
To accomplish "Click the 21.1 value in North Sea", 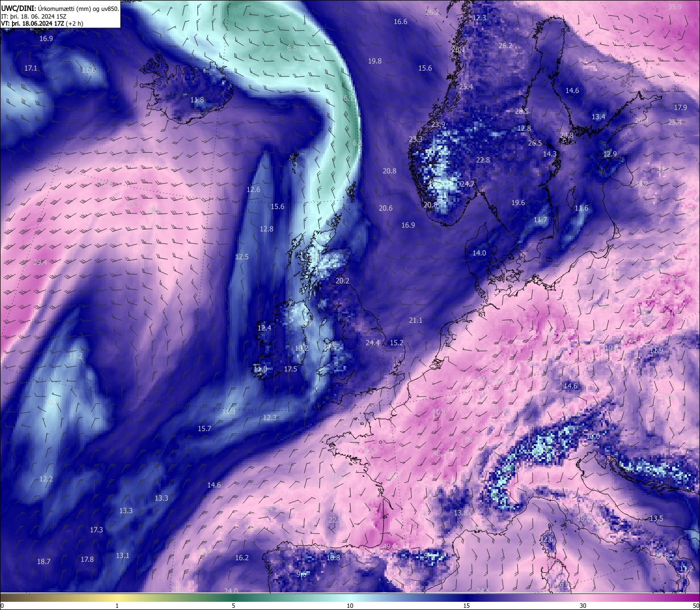I will click(x=416, y=321).
